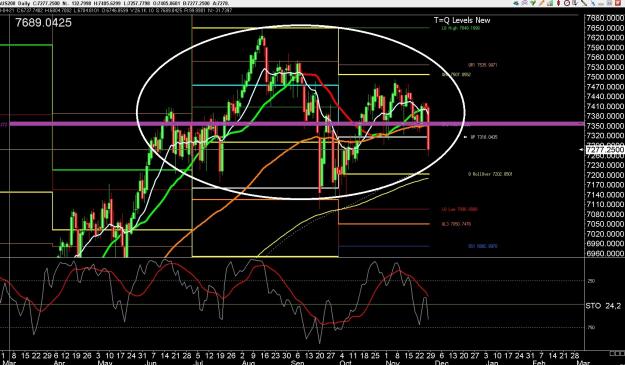Click the highlighted current price 7277.2500 marker
Viewport: 625px width, 365px height.
tap(605, 150)
